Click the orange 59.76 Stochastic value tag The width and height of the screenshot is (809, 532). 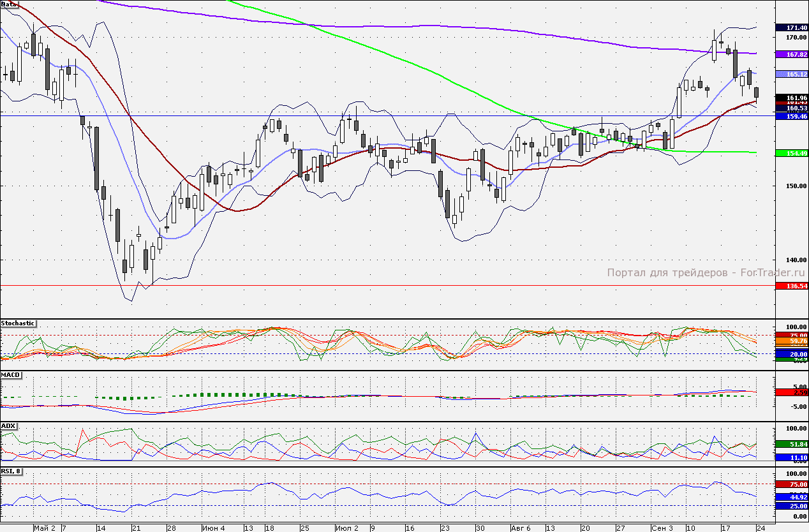tap(791, 342)
